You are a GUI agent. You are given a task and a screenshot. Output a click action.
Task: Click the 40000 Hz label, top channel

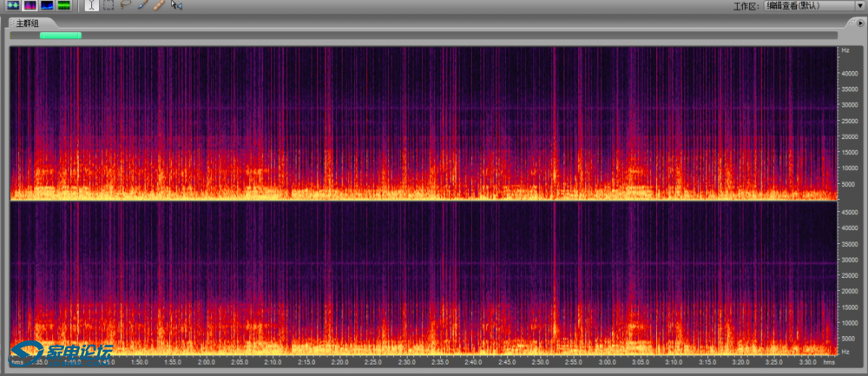[849, 73]
